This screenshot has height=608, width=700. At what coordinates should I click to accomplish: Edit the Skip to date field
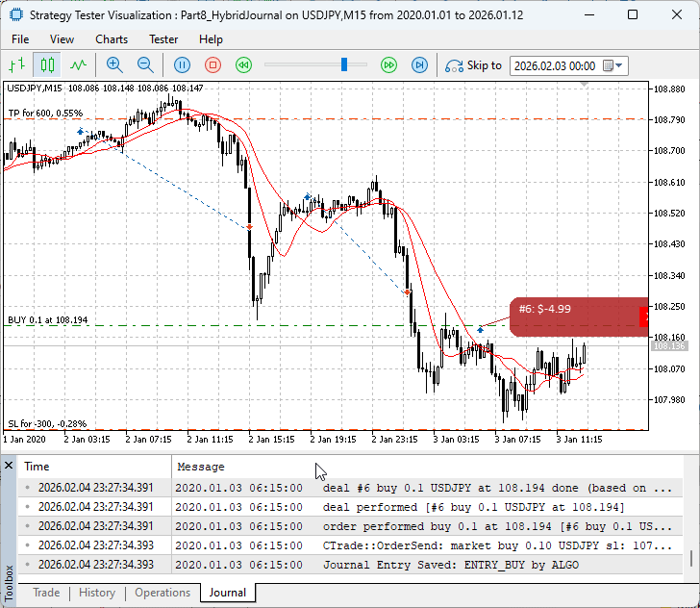pos(555,66)
